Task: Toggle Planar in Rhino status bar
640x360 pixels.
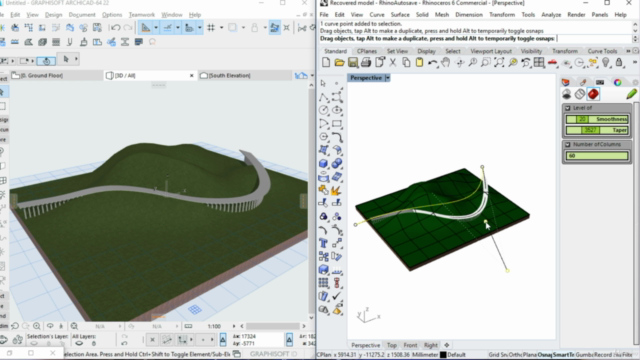Action: click(x=530, y=355)
